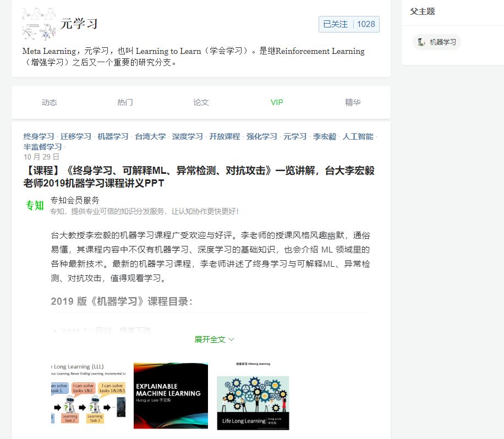Click the 专知，提供专业可信的知识分发服务 tagline

pyautogui.click(x=144, y=211)
